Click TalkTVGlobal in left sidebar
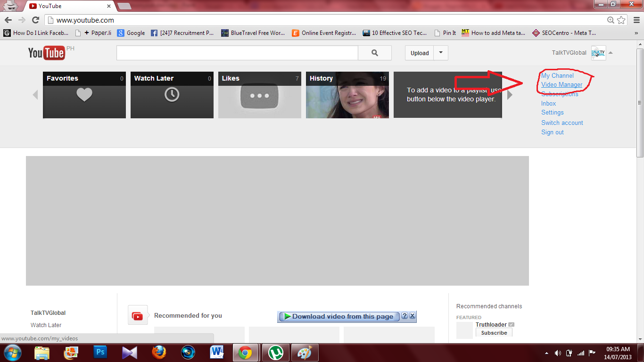Image resolution: width=644 pixels, height=362 pixels. click(48, 313)
